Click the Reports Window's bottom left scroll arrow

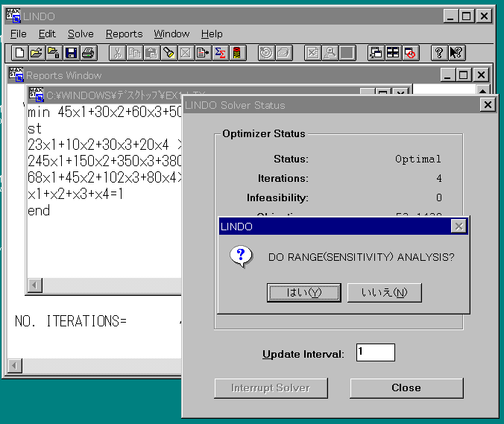coord(14,366)
